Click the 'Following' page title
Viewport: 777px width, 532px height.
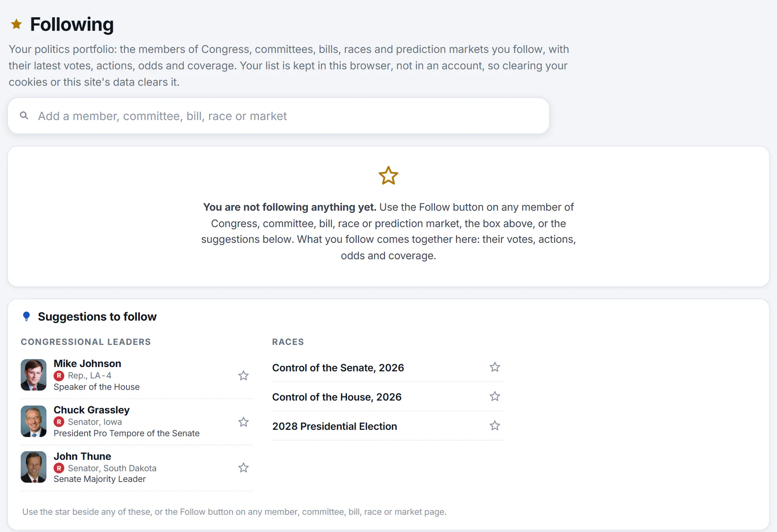pyautogui.click(x=72, y=24)
